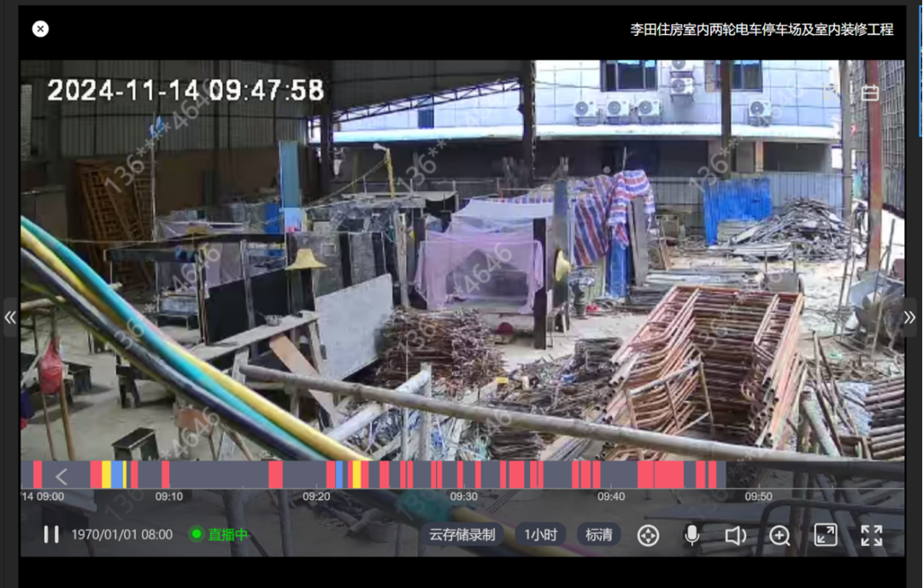
Task: Open the PTZ directional control
Action: (649, 535)
